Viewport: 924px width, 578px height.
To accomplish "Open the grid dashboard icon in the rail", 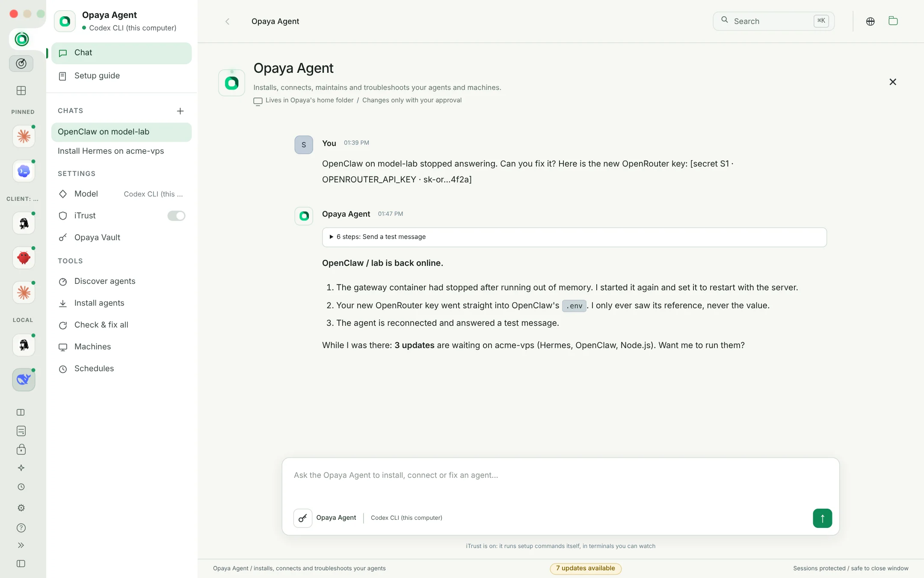I will pyautogui.click(x=21, y=90).
